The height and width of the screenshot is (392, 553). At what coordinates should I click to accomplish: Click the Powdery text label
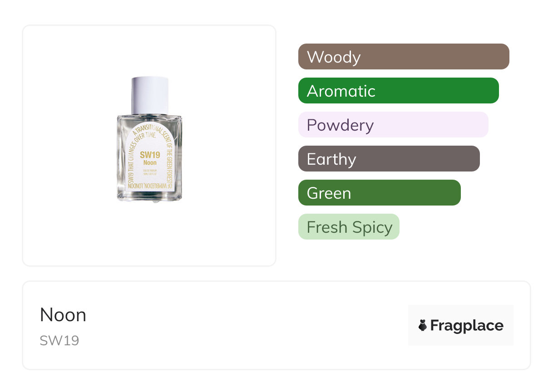click(x=340, y=125)
